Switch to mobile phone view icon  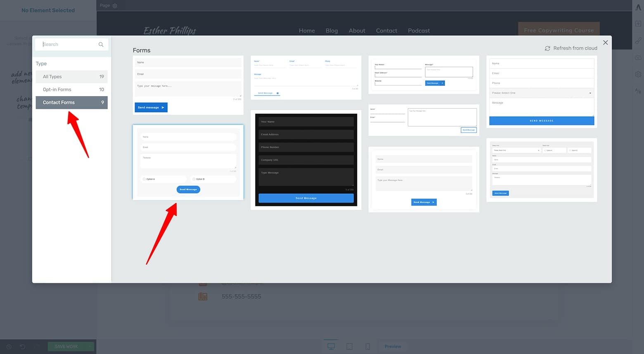[368, 347]
